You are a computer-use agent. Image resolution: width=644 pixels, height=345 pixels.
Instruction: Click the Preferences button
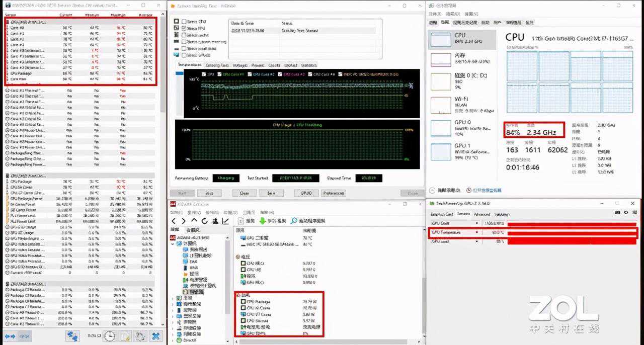[333, 193]
